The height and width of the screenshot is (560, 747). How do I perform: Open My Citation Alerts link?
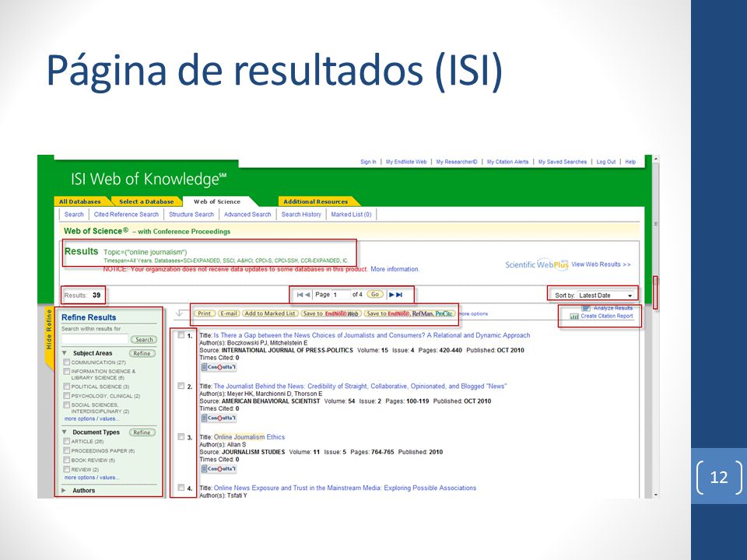coord(508,162)
